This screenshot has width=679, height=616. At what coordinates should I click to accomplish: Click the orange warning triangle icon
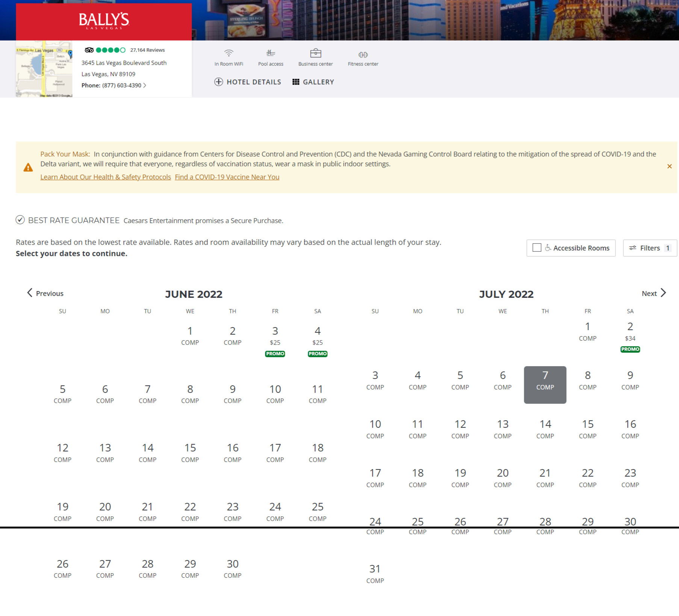[28, 168]
